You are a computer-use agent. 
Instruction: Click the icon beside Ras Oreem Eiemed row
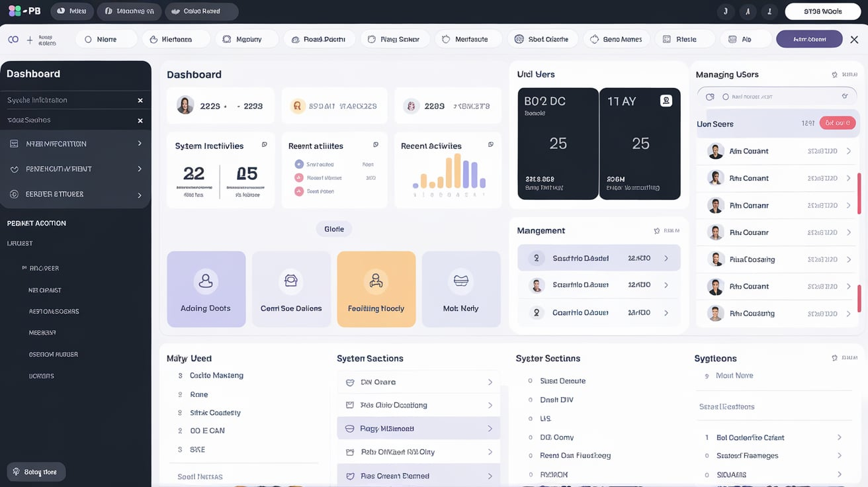coord(350,476)
